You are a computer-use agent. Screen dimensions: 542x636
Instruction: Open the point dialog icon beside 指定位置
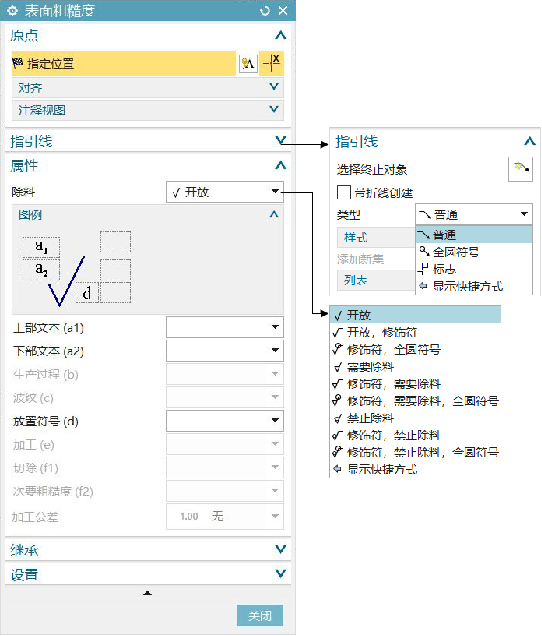248,63
